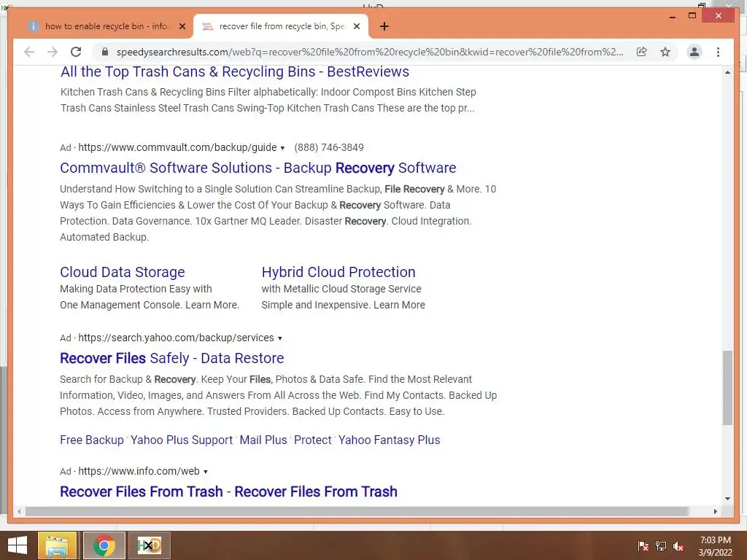Screen dimensions: 747x560
Task: Open 'All the Top Trash Cans & Recycling Bins' result
Action: tap(235, 71)
